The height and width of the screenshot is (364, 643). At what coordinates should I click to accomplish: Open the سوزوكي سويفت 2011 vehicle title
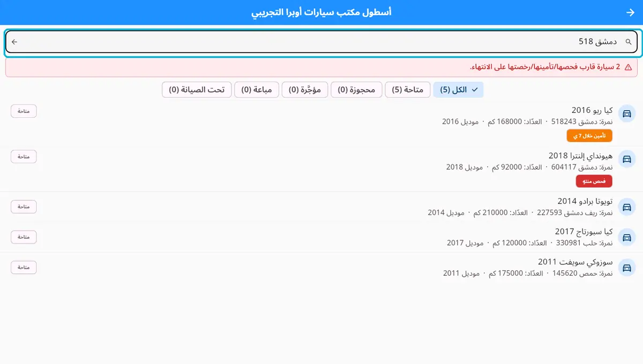pos(575,262)
